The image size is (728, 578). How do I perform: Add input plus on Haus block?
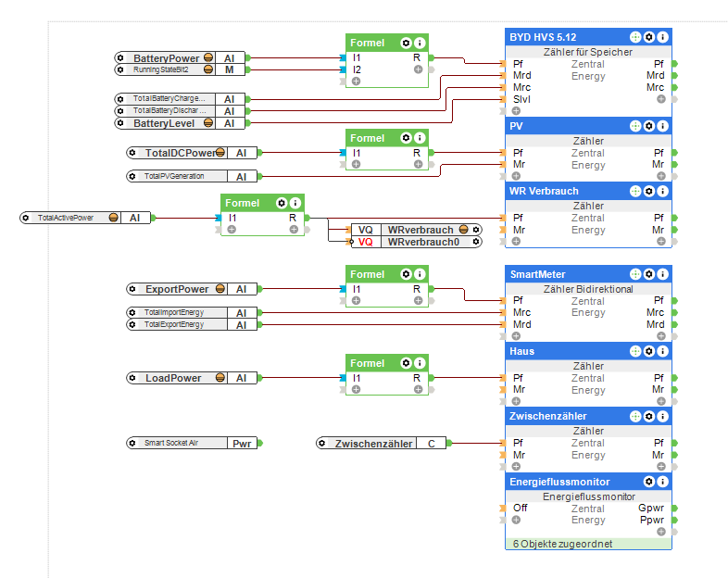click(516, 401)
